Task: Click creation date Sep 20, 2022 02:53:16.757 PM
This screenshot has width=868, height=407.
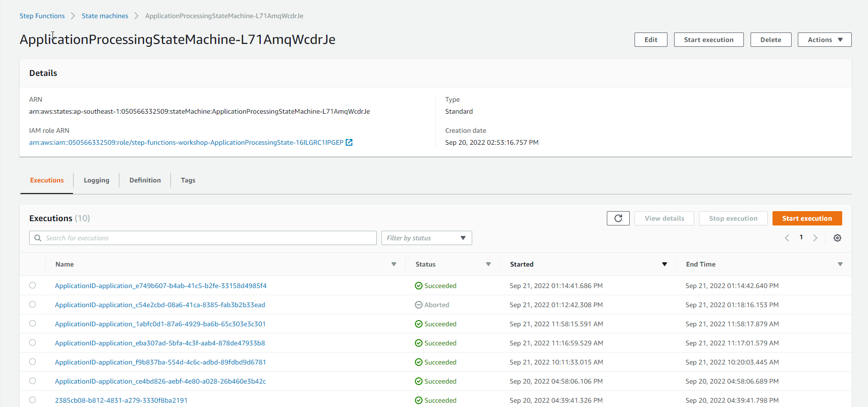Action: 492,142
